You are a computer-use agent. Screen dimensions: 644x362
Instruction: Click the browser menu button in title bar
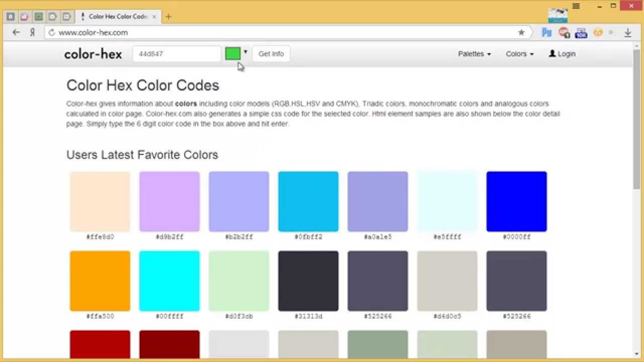coord(576,6)
